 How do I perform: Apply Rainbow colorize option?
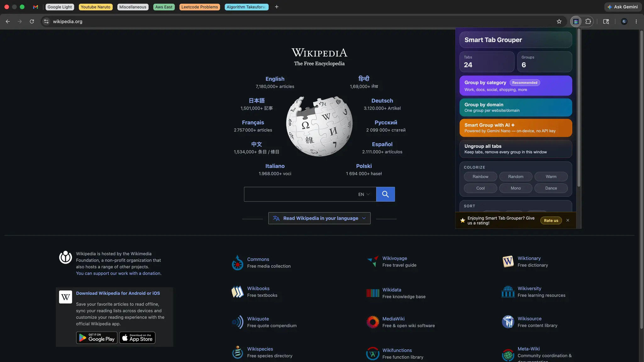480,177
